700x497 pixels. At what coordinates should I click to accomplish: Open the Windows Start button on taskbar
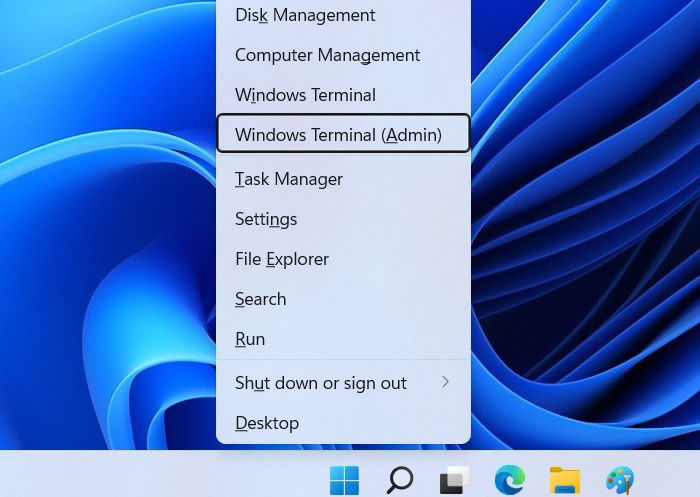(x=344, y=480)
